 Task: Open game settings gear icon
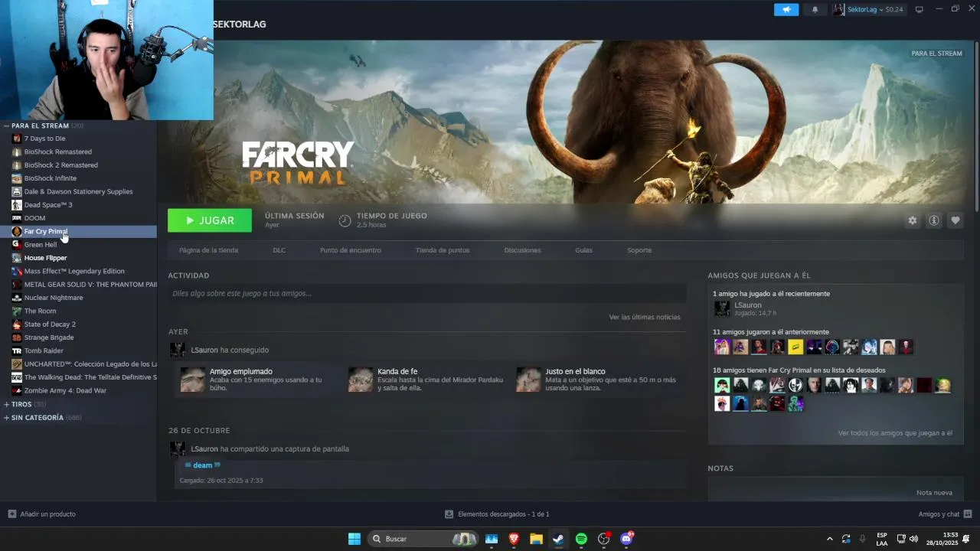click(912, 220)
